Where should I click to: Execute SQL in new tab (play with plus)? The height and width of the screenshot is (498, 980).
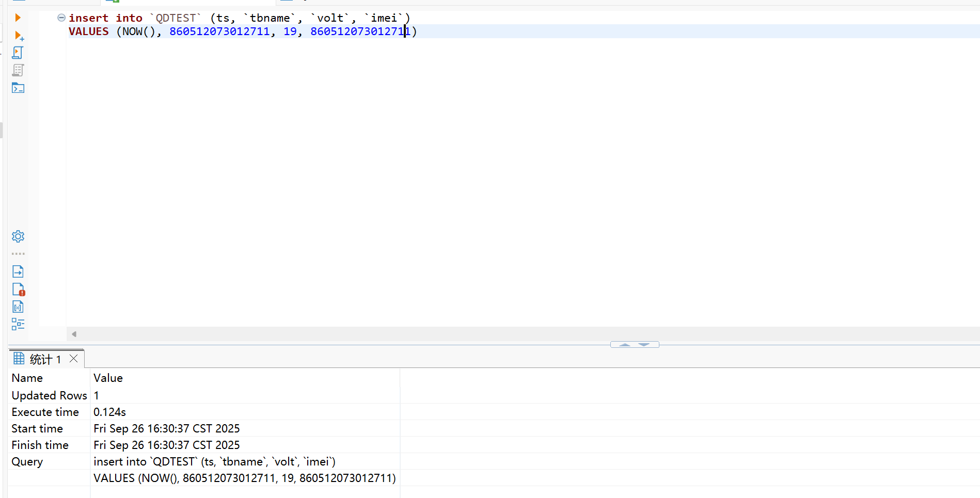pyautogui.click(x=19, y=36)
